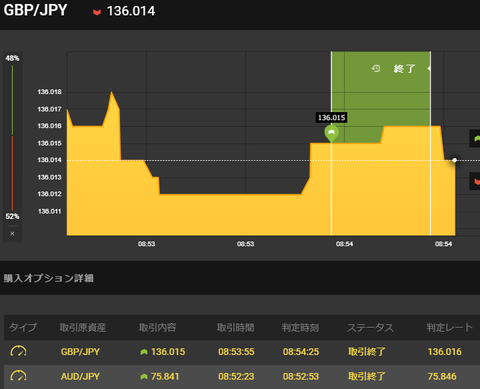The width and height of the screenshot is (480, 389).
Task: Close the sentiment bar with the X icon
Action: pyautogui.click(x=12, y=234)
